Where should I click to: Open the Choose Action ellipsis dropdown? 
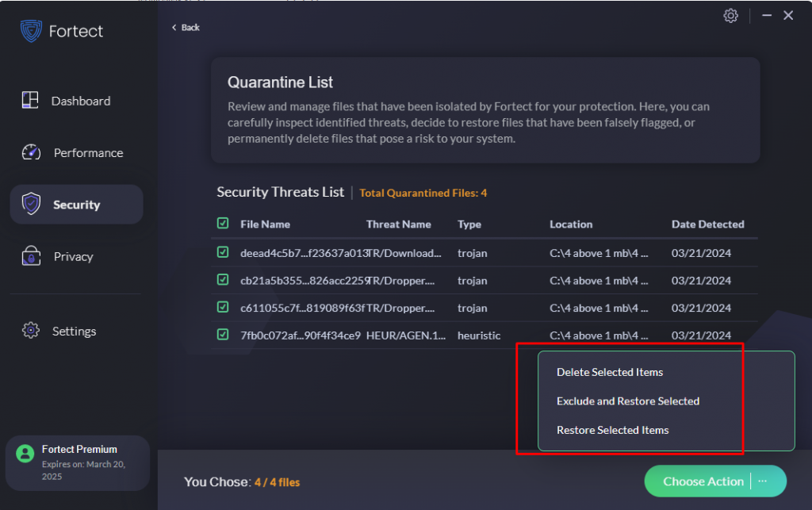(x=763, y=481)
